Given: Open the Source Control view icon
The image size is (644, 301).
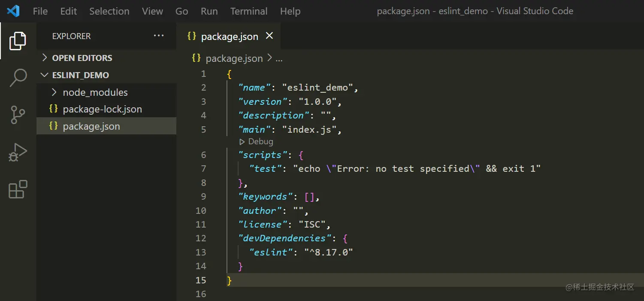Looking at the screenshot, I should pos(18,115).
